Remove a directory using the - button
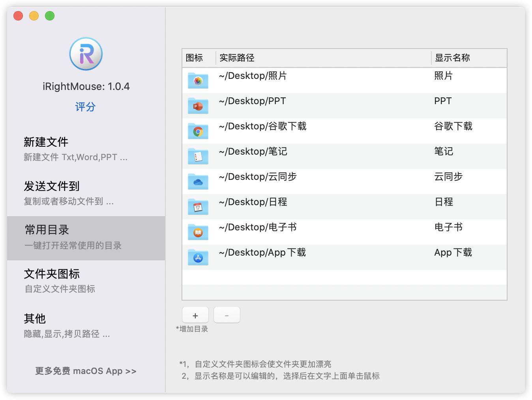 pos(227,315)
